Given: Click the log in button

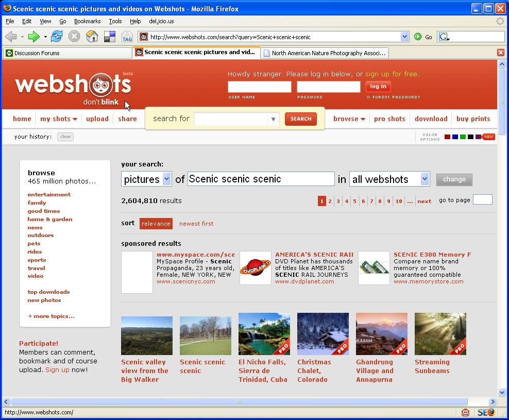Looking at the screenshot, I should pyautogui.click(x=378, y=87).
